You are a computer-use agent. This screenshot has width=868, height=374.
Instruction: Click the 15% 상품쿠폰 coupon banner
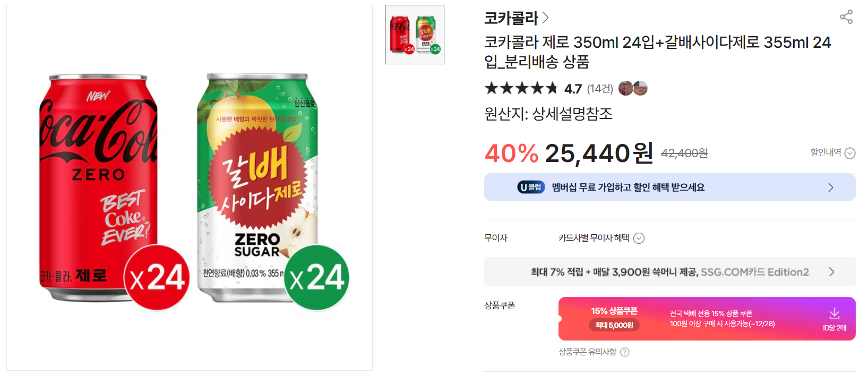pyautogui.click(x=706, y=318)
